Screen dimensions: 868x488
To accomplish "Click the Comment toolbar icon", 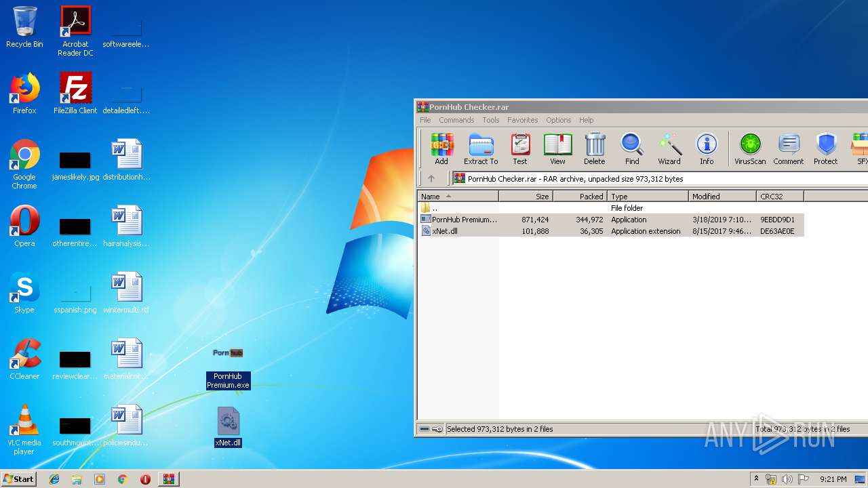I will point(789,148).
